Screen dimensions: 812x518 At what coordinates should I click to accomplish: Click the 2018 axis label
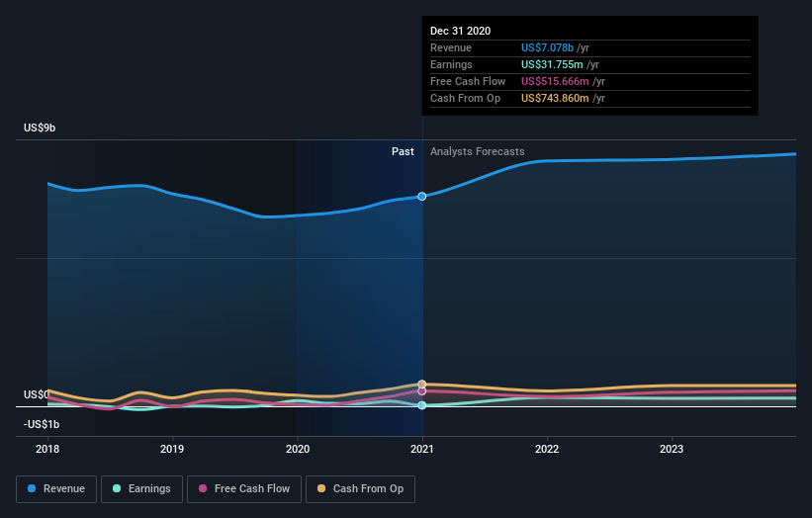click(x=47, y=449)
